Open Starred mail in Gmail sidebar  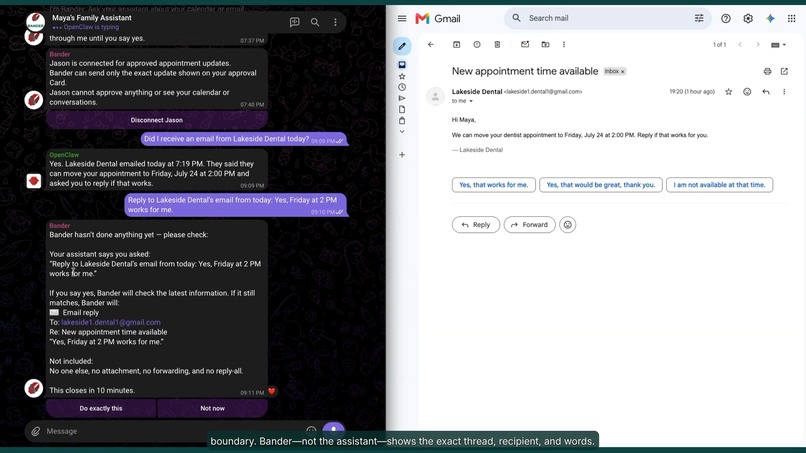pos(402,76)
